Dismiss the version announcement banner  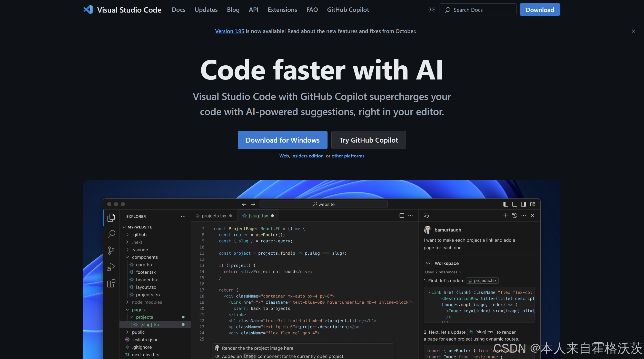(x=633, y=31)
